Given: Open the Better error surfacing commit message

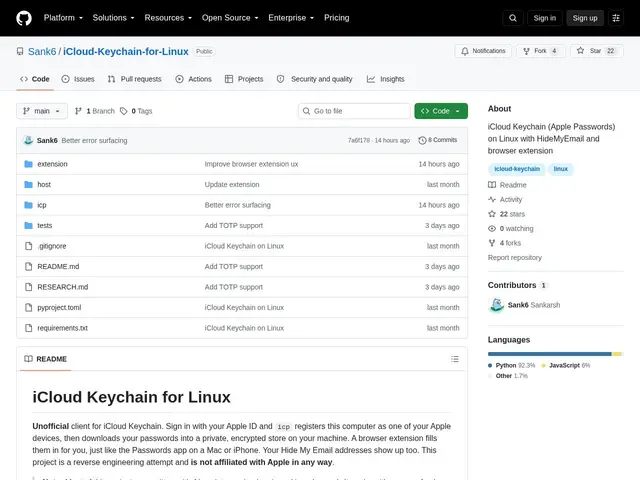Looking at the screenshot, I should point(94,140).
